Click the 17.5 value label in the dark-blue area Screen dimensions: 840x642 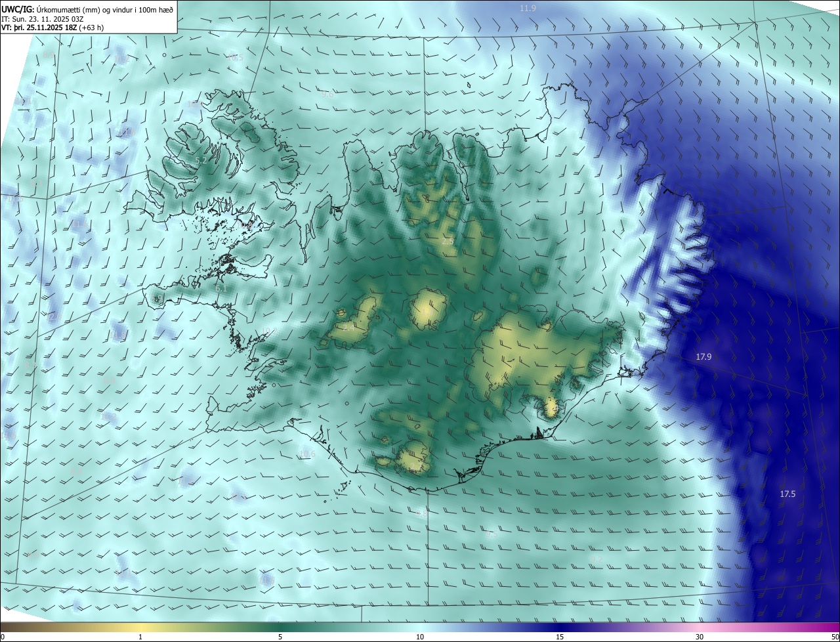[x=787, y=494]
